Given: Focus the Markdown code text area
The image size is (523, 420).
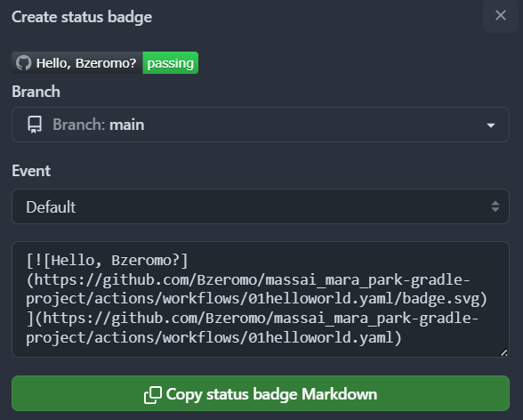Looking at the screenshot, I should tap(261, 299).
